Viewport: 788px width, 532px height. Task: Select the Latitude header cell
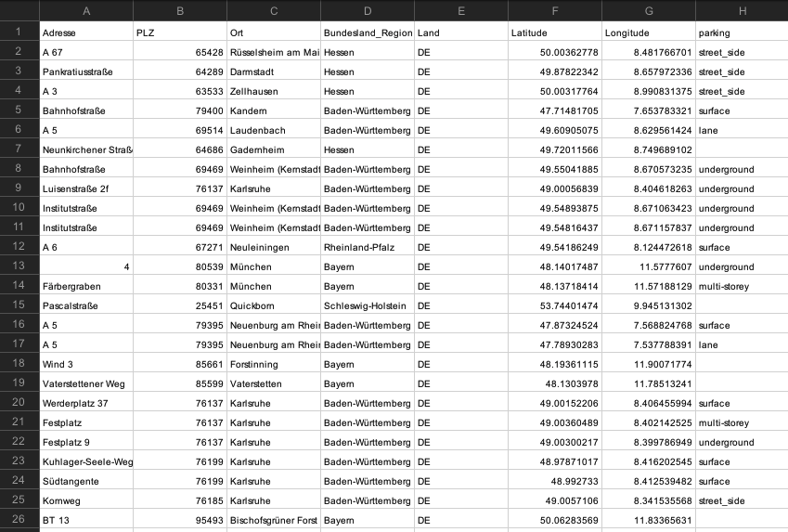click(555, 32)
